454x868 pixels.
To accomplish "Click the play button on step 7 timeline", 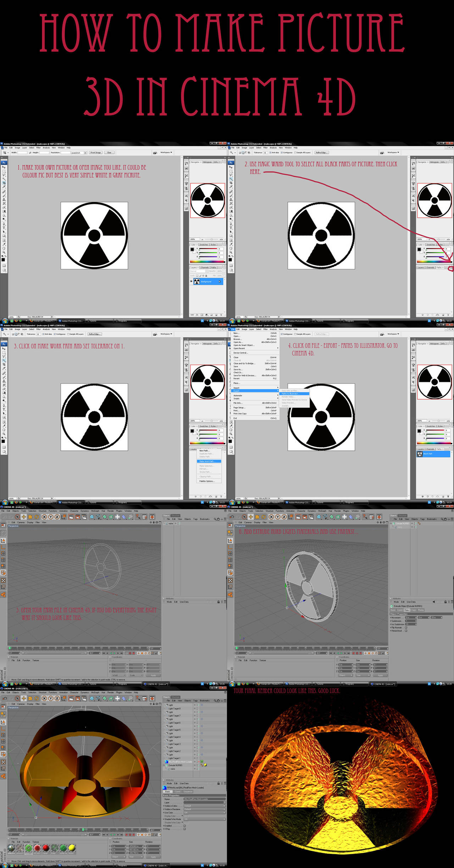I will pyautogui.click(x=114, y=835).
